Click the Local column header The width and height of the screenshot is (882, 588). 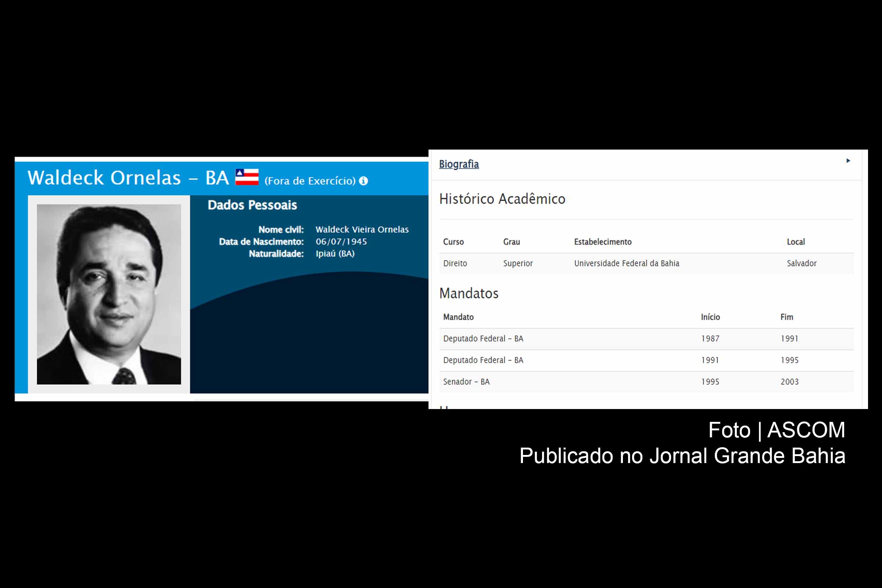[796, 242]
